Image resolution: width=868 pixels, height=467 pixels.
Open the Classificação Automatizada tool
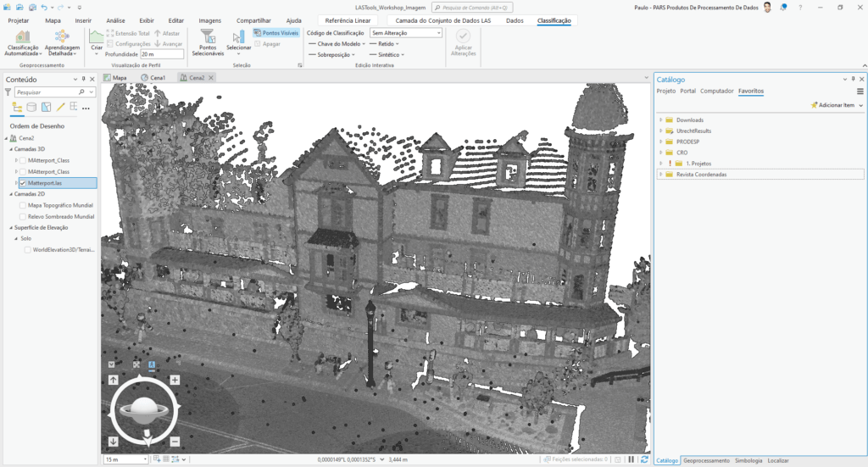click(x=22, y=37)
